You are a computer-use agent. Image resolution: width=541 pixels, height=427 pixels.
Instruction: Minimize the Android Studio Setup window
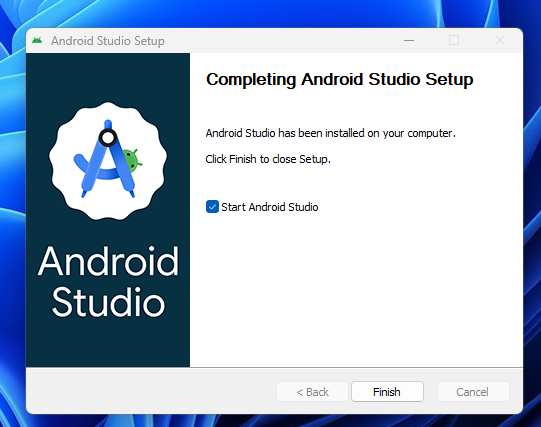point(409,40)
